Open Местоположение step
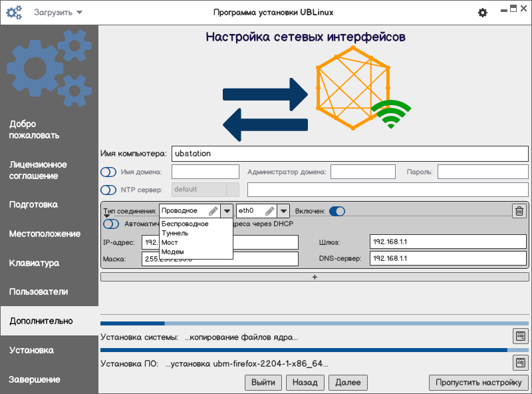Viewport: 532px width, 394px height. 45,234
